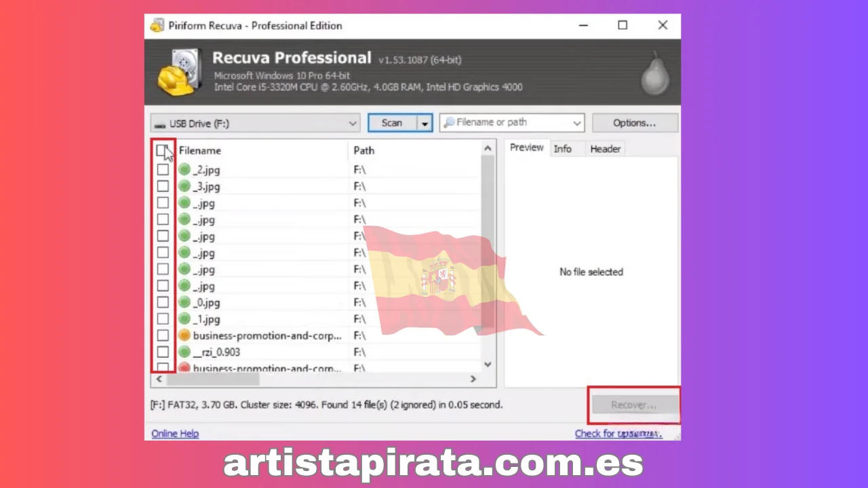Click the Piriform pear logo
Viewport: 868px width, 488px height.
654,73
